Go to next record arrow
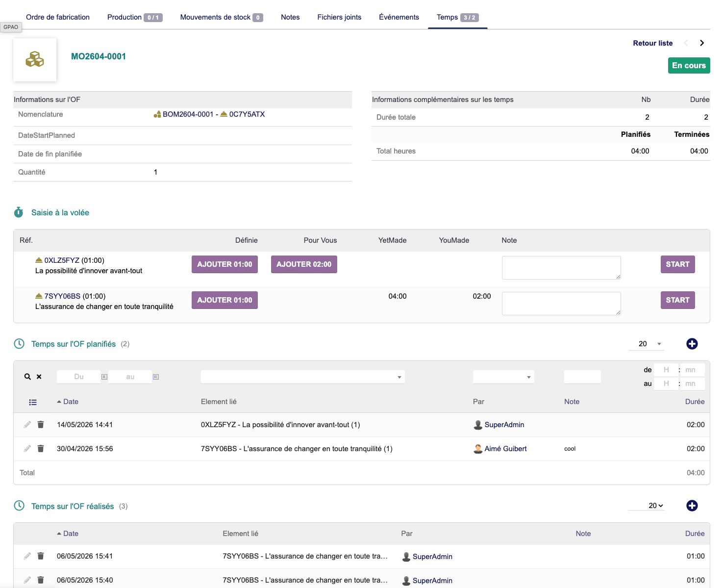 point(702,43)
